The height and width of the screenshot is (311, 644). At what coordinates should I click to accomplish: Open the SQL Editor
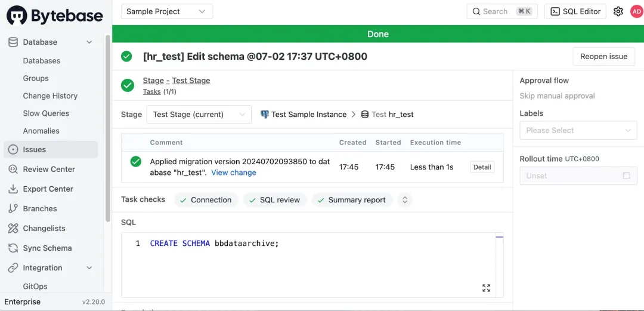(x=575, y=11)
